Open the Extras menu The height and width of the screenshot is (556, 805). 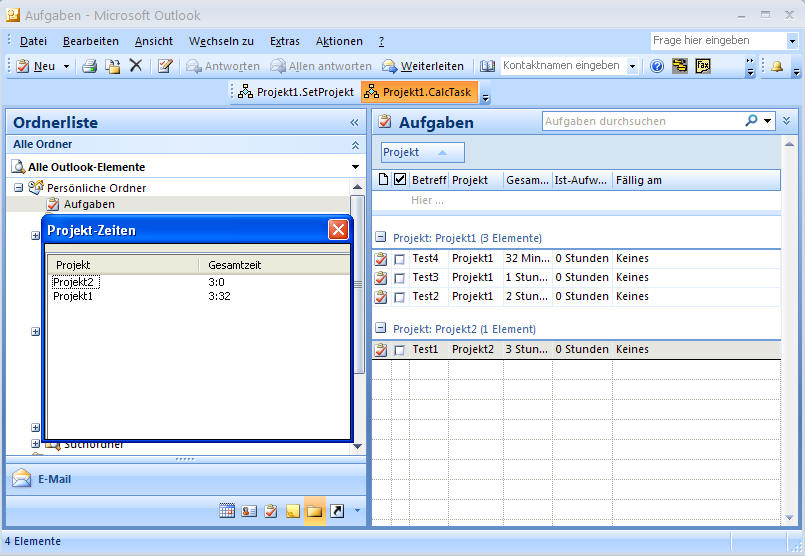click(284, 41)
